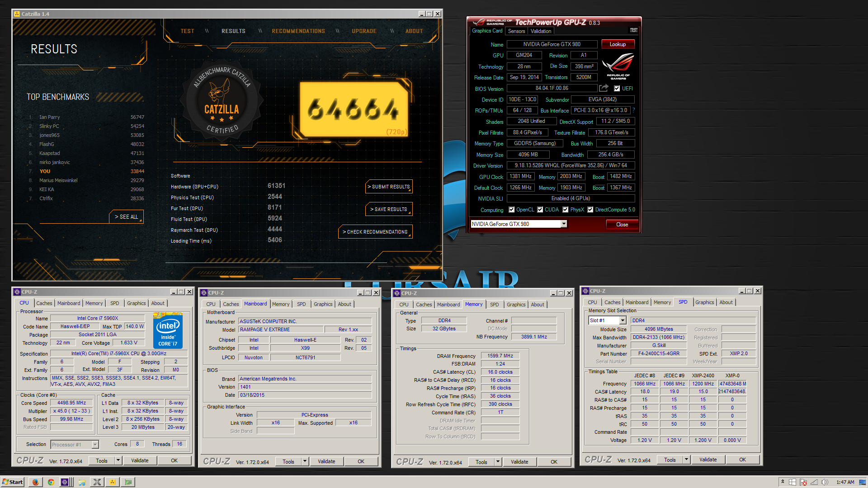The width and height of the screenshot is (868, 488).
Task: Click Submit Results in Catzilla
Action: pos(389,187)
